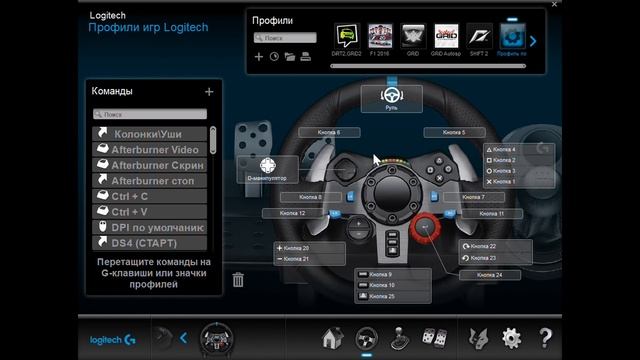This screenshot has height=360, width=640.
Task: Select the Колонки\Уши command
Action: pyautogui.click(x=150, y=134)
